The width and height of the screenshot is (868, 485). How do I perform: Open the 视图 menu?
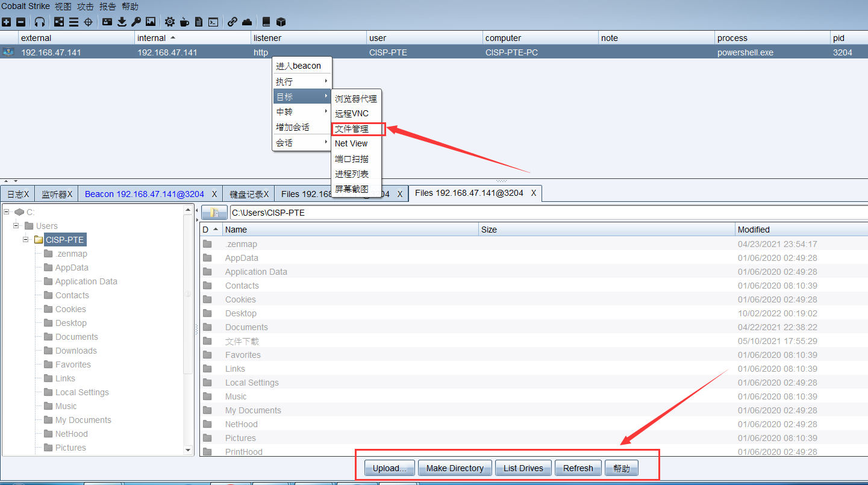tap(63, 7)
